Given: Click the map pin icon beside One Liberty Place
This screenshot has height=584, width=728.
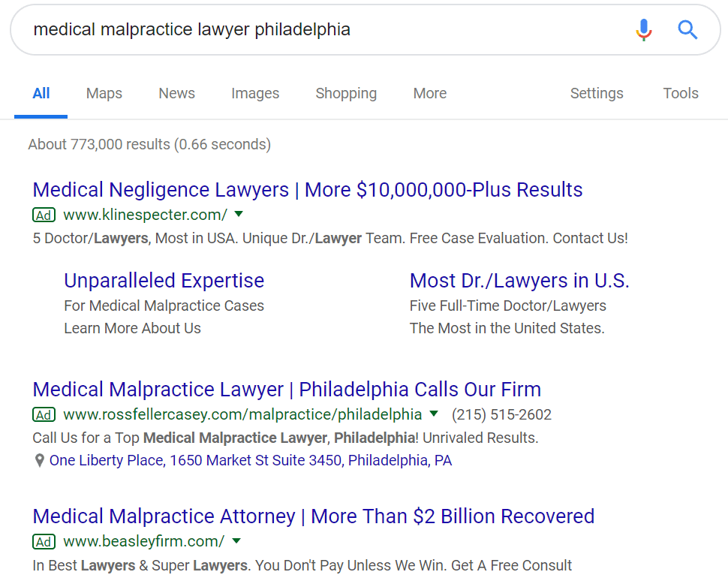Looking at the screenshot, I should pos(40,460).
